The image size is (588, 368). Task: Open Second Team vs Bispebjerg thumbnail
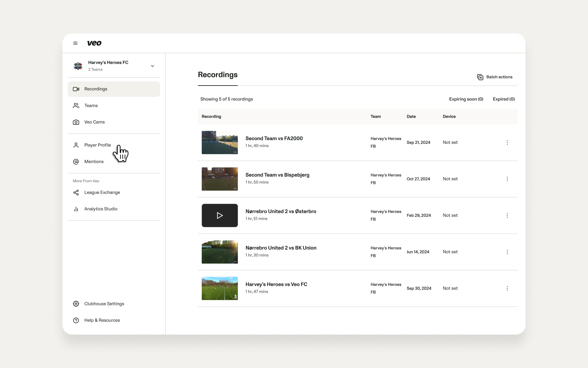tap(220, 179)
